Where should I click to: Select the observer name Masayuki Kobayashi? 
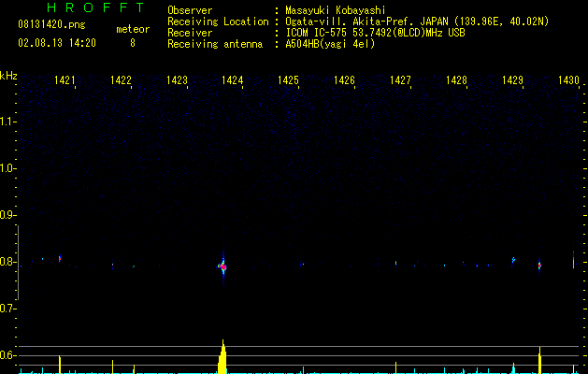334,10
